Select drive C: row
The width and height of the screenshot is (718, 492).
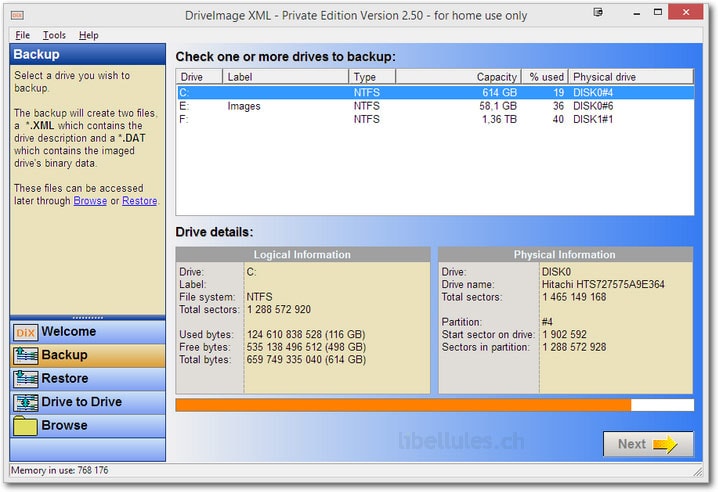[x=435, y=93]
